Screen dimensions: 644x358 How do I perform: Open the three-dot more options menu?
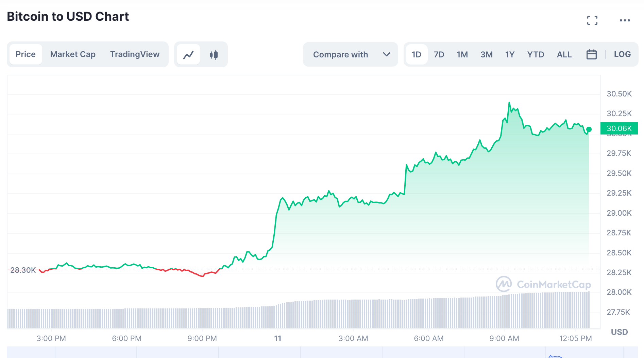tap(625, 20)
